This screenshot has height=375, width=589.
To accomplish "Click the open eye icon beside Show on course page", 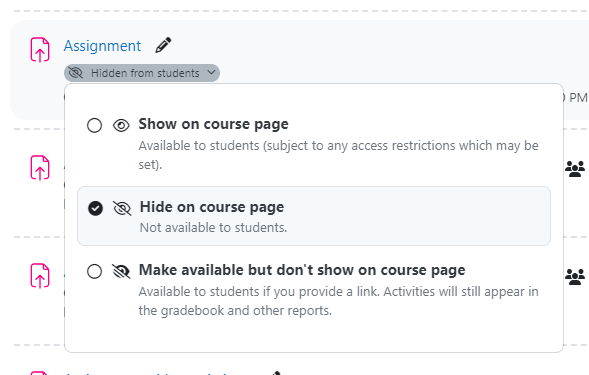I will pyautogui.click(x=121, y=125).
